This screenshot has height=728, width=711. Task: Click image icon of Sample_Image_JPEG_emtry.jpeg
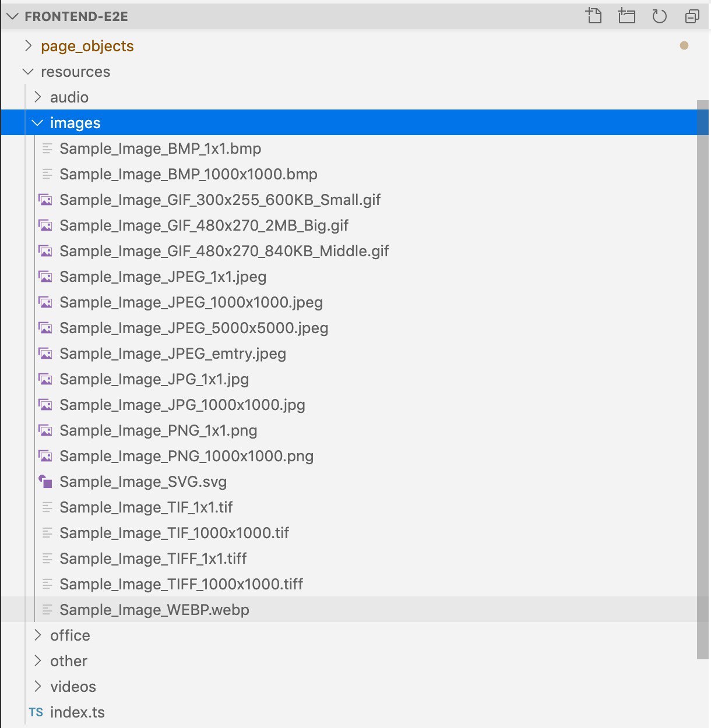pos(45,354)
